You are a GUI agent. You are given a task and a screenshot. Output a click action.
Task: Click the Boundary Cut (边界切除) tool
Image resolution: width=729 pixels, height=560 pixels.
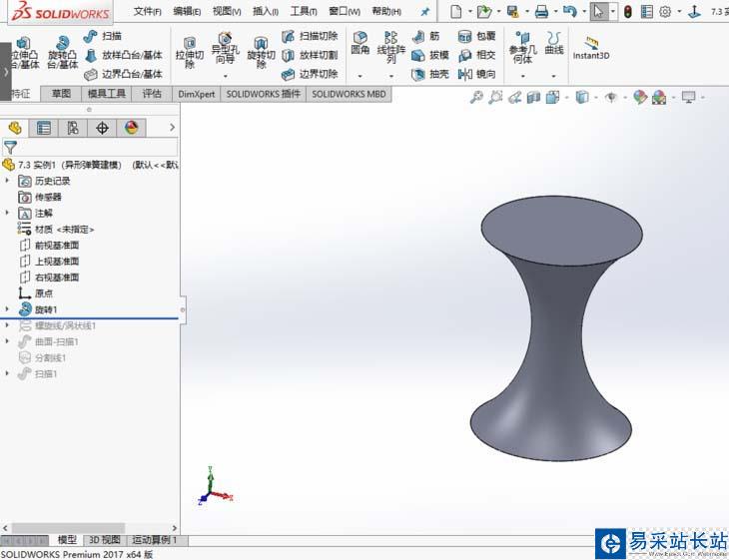310,74
